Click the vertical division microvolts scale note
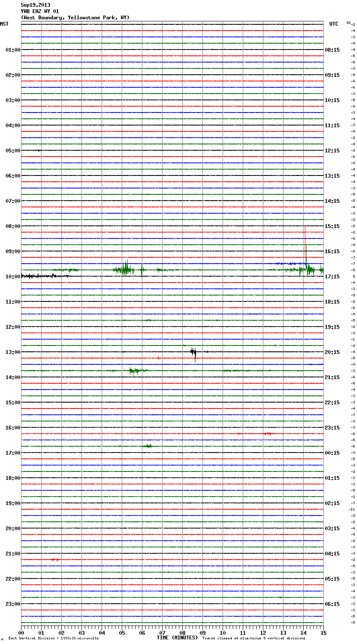This screenshot has width=357, height=644. coord(53,638)
